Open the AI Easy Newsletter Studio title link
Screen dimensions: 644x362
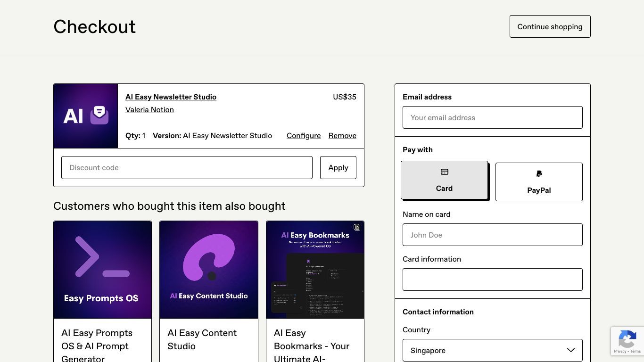[171, 97]
